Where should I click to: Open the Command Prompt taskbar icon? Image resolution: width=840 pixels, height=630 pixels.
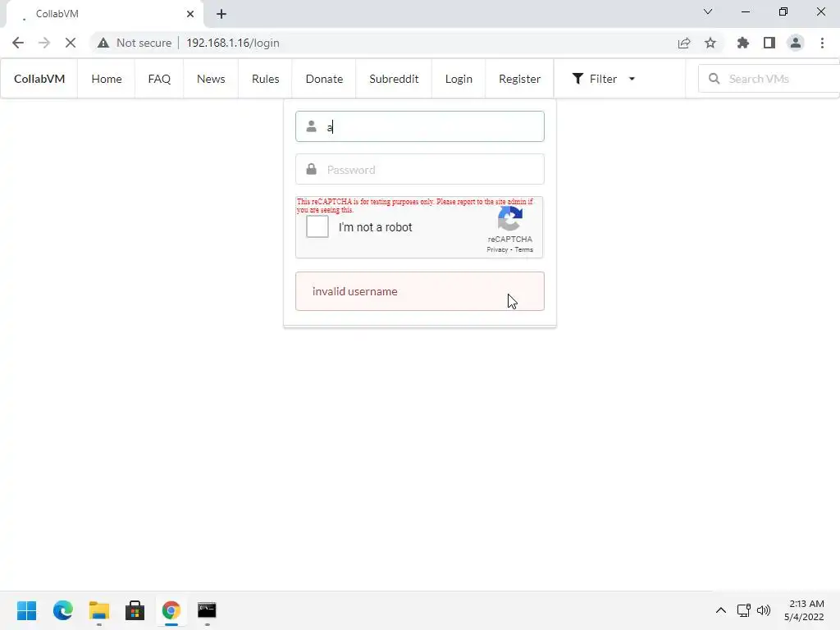click(207, 610)
